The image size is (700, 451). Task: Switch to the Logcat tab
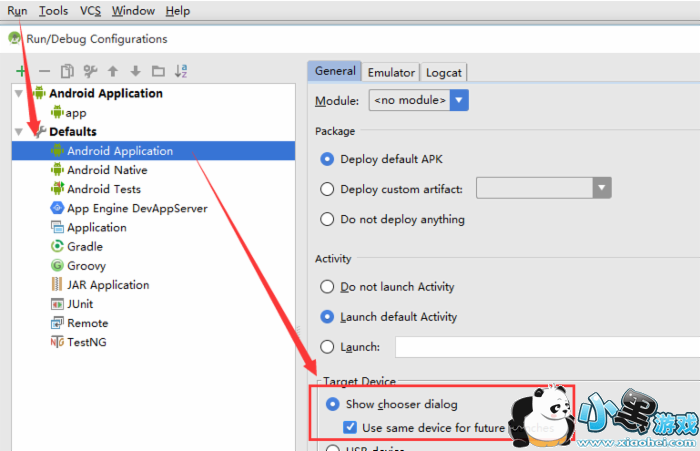point(443,72)
